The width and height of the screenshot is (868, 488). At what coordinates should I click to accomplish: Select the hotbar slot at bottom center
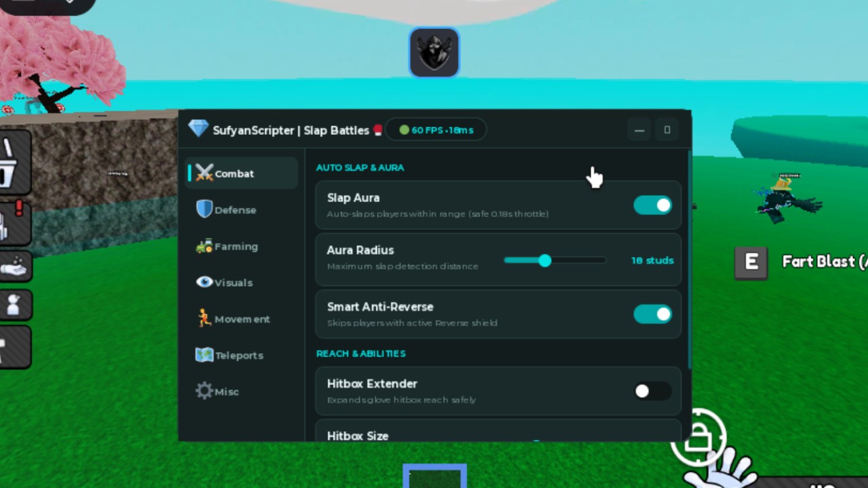click(435, 476)
